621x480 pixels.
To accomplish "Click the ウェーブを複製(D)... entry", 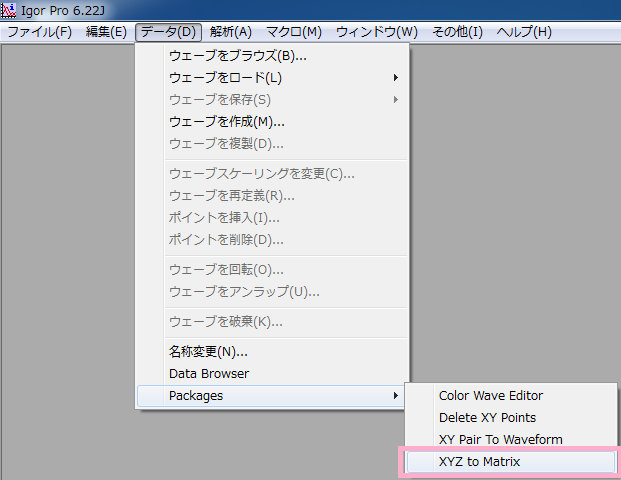I will [272, 144].
